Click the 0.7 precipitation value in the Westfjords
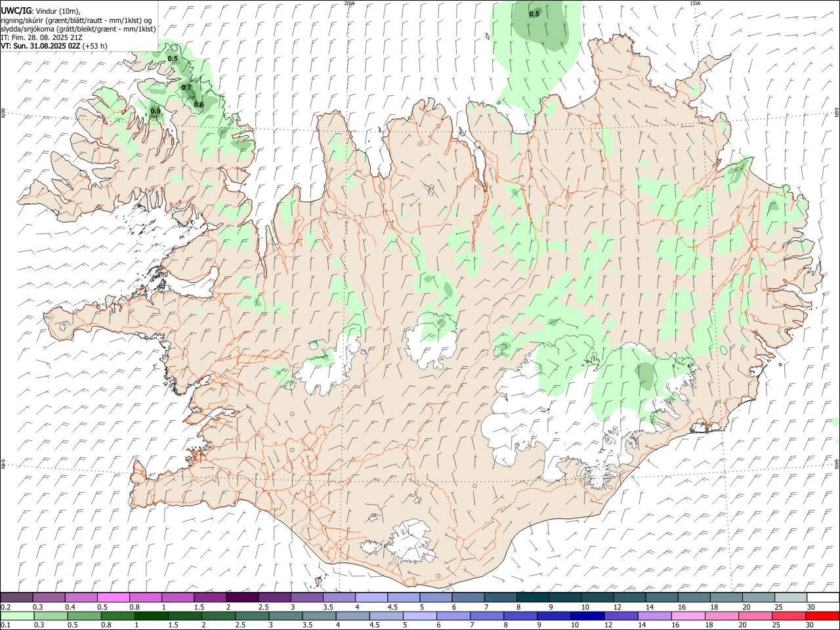 (x=186, y=87)
